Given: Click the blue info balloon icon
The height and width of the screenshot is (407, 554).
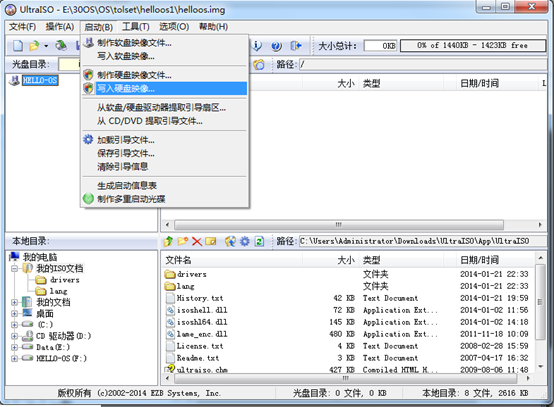Looking at the screenshot, I should tap(257, 46).
